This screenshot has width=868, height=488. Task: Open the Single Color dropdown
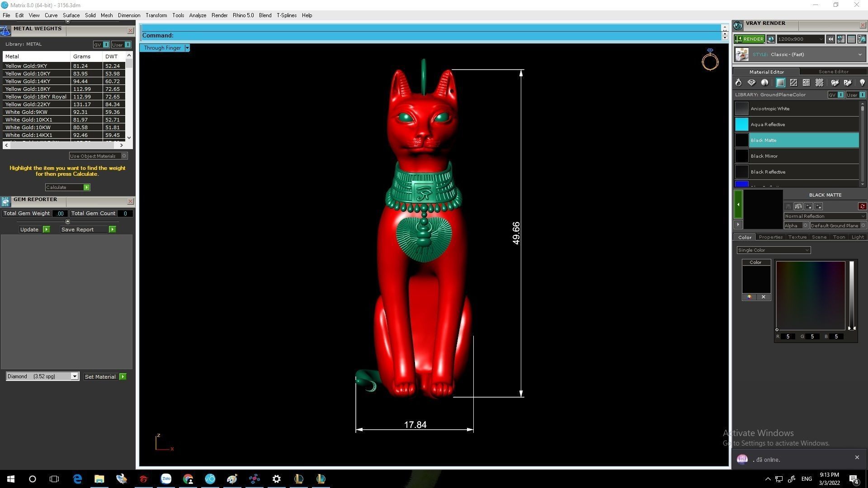coord(774,250)
